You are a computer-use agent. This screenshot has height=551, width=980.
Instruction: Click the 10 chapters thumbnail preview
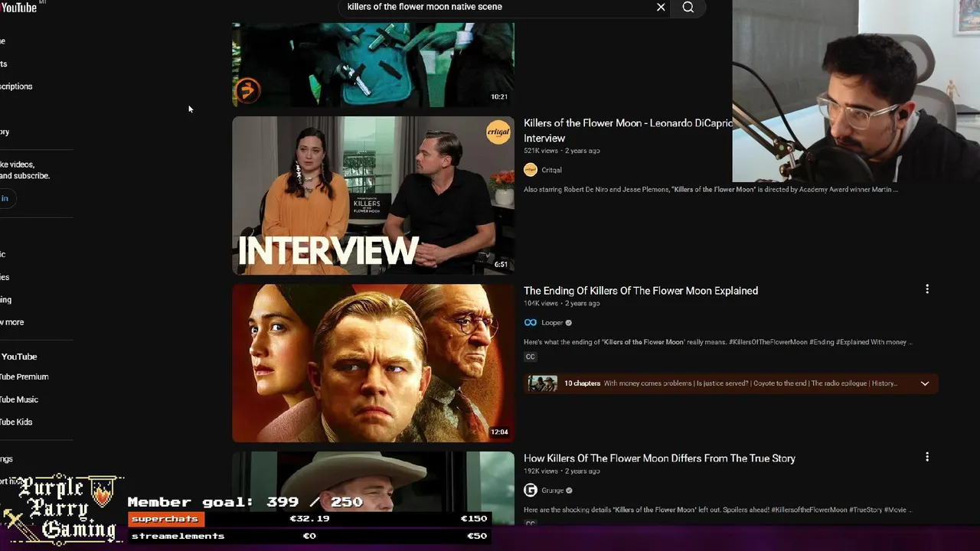point(543,383)
